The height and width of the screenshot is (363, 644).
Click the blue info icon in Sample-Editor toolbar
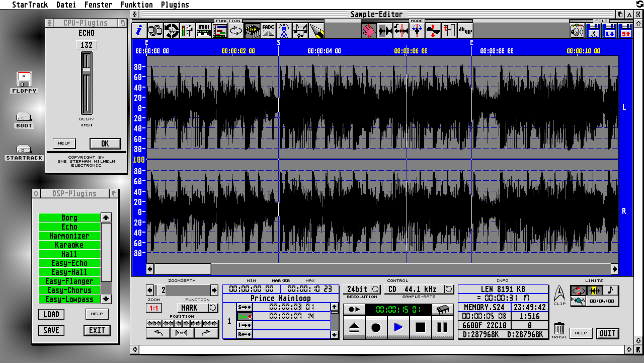(139, 31)
